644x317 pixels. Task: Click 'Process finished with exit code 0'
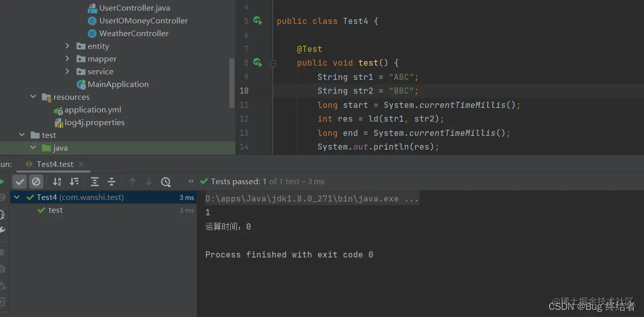(289, 254)
